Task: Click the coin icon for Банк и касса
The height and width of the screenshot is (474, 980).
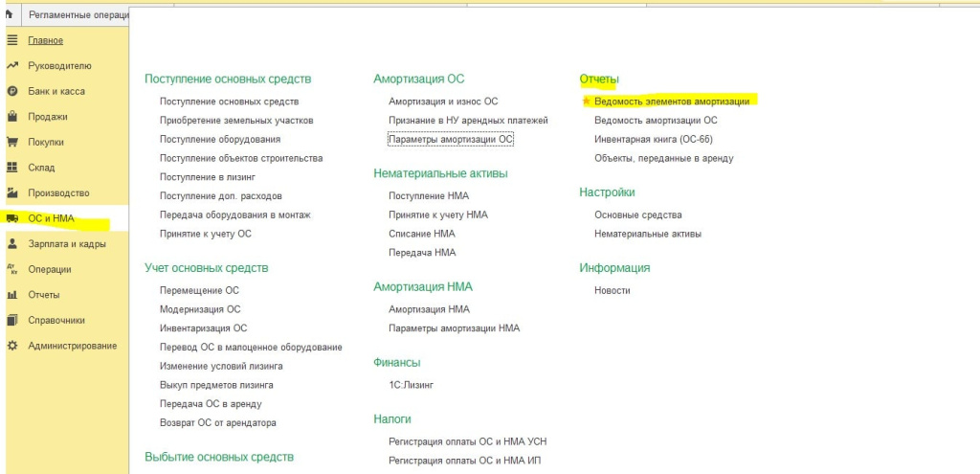Action: click(12, 91)
